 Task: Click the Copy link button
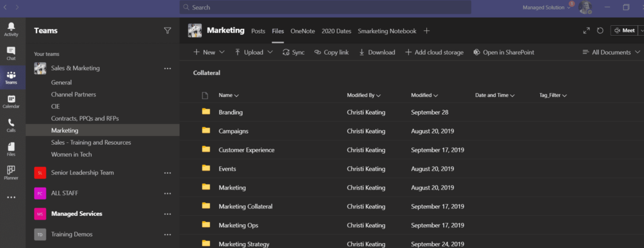click(x=331, y=52)
